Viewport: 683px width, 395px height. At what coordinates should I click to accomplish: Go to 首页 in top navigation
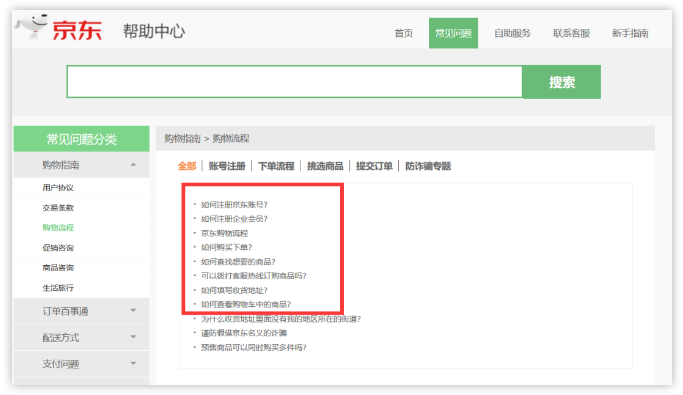click(x=403, y=33)
